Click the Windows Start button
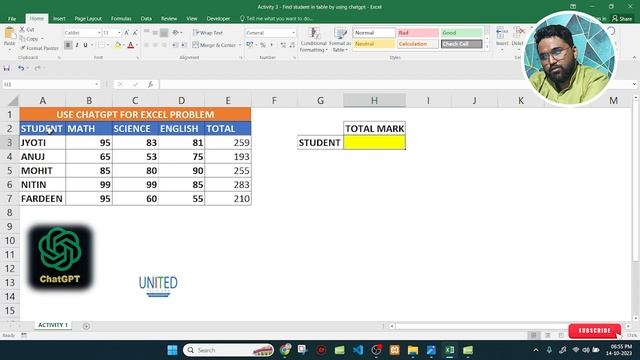 coord(172,350)
